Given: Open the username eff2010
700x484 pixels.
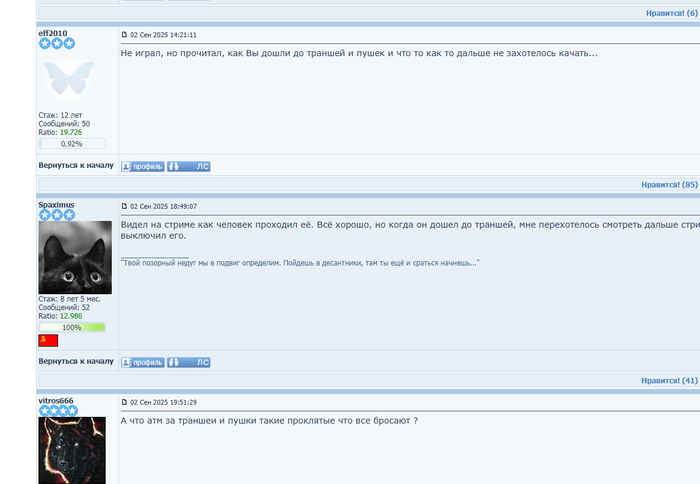Looking at the screenshot, I should point(53,33).
